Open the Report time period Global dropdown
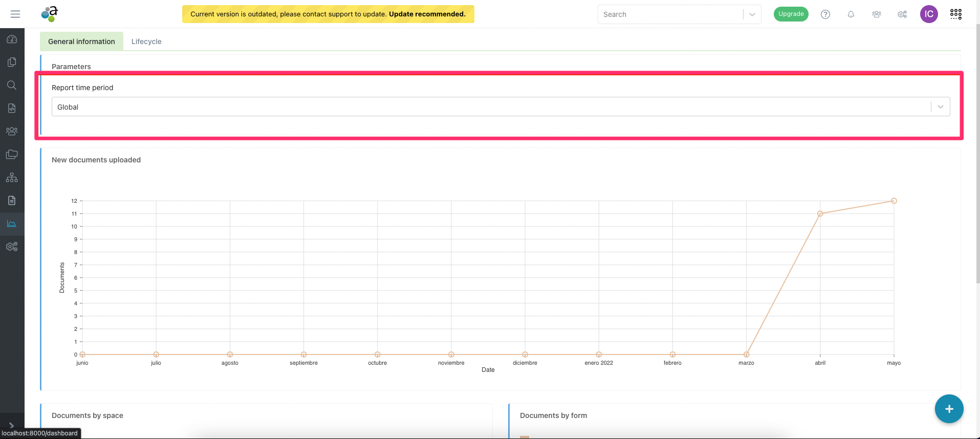 point(500,107)
